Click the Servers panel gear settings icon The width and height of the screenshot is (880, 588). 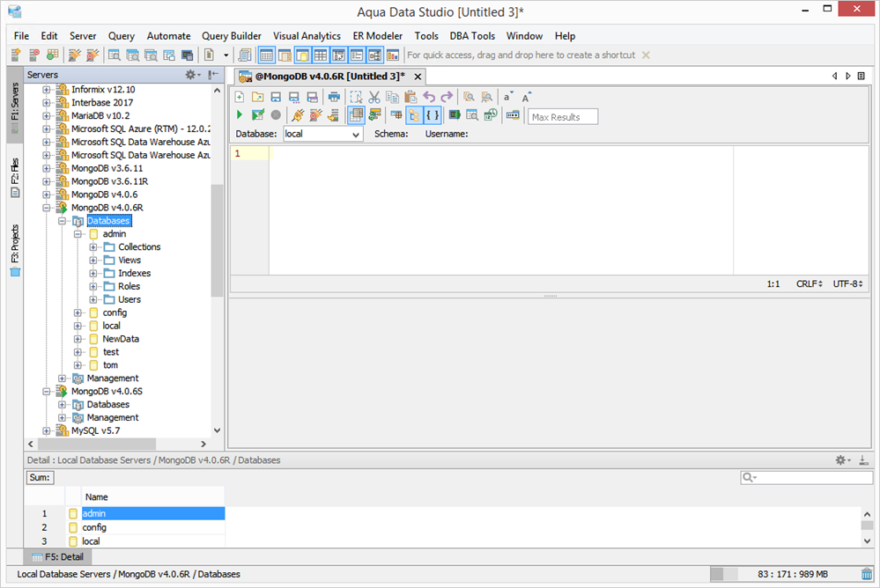point(193,75)
